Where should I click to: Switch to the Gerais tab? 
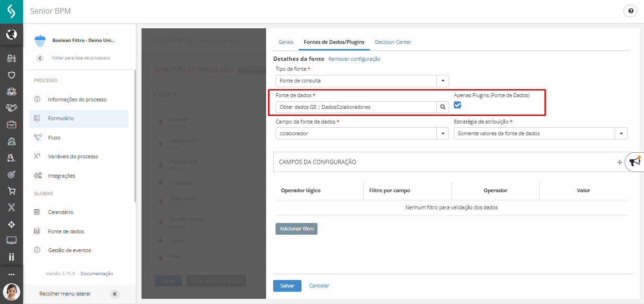click(286, 42)
